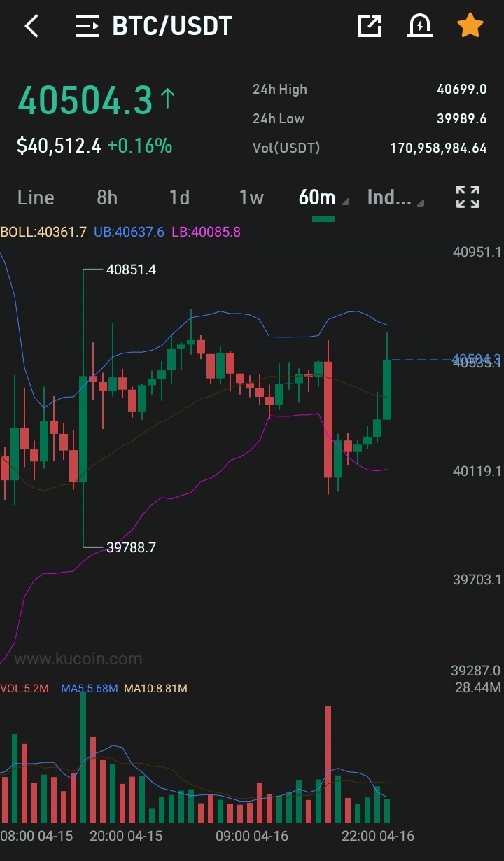
Task: Tap the VOL MA5 MA10 legend
Action: click(94, 688)
